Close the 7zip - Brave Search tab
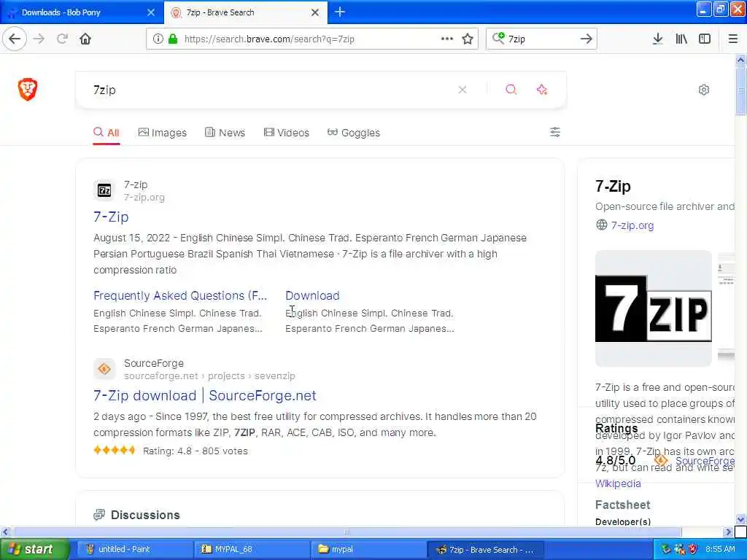 [x=315, y=12]
